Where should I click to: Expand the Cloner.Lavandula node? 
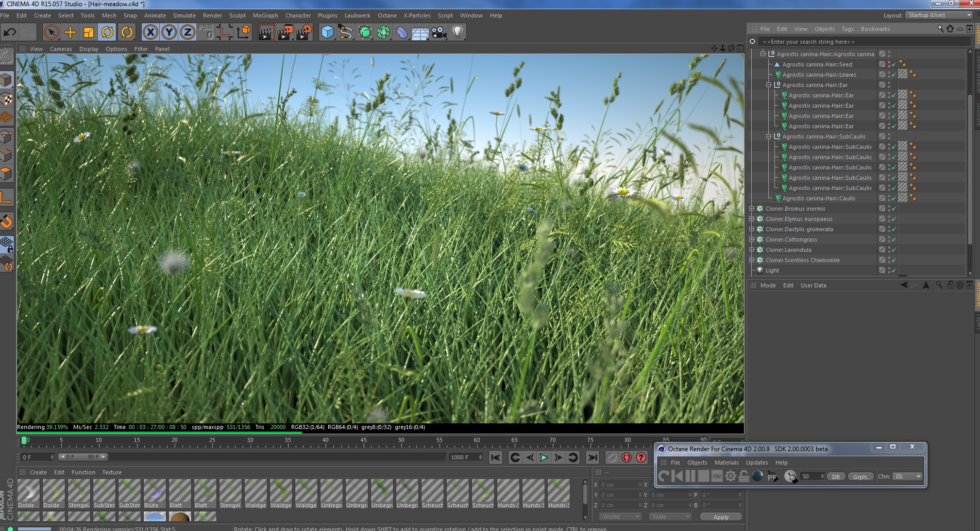[752, 250]
